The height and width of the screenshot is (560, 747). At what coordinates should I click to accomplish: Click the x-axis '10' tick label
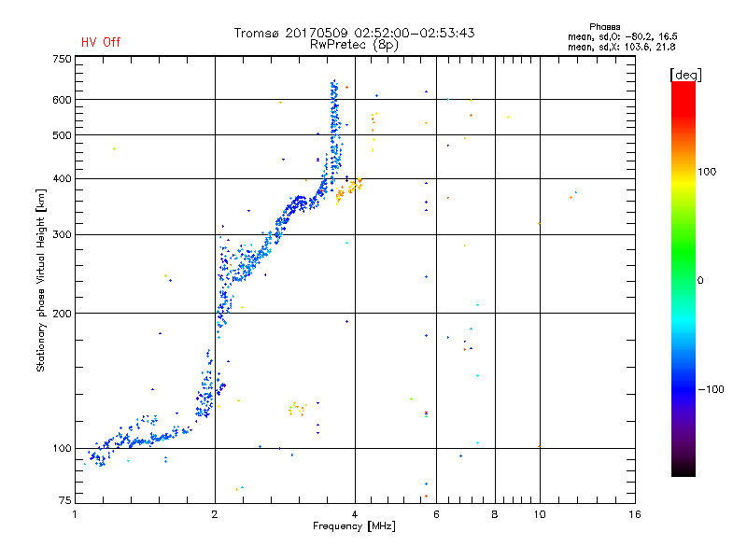(x=540, y=514)
